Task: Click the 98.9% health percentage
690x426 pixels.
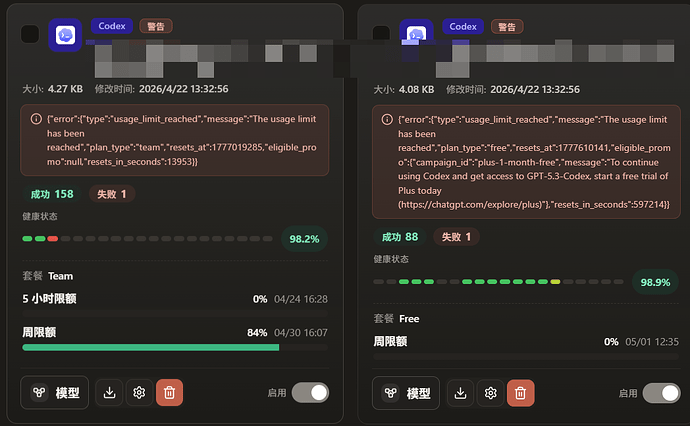Action: (x=655, y=282)
